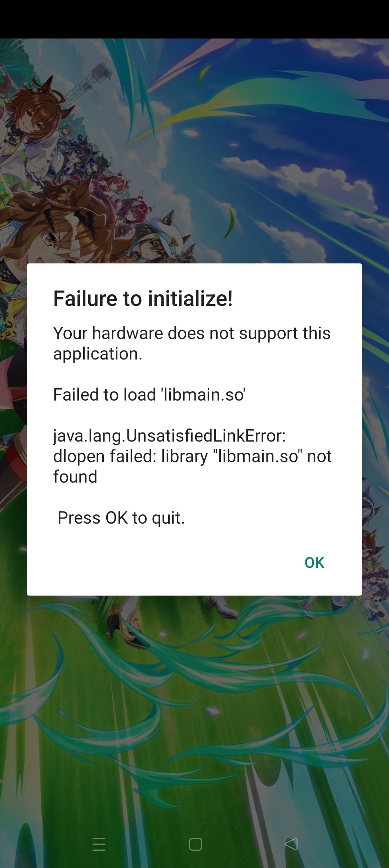This screenshot has width=389, height=868.
Task: Click the "Failed to load 'libmain.so'" line
Action: [x=149, y=394]
